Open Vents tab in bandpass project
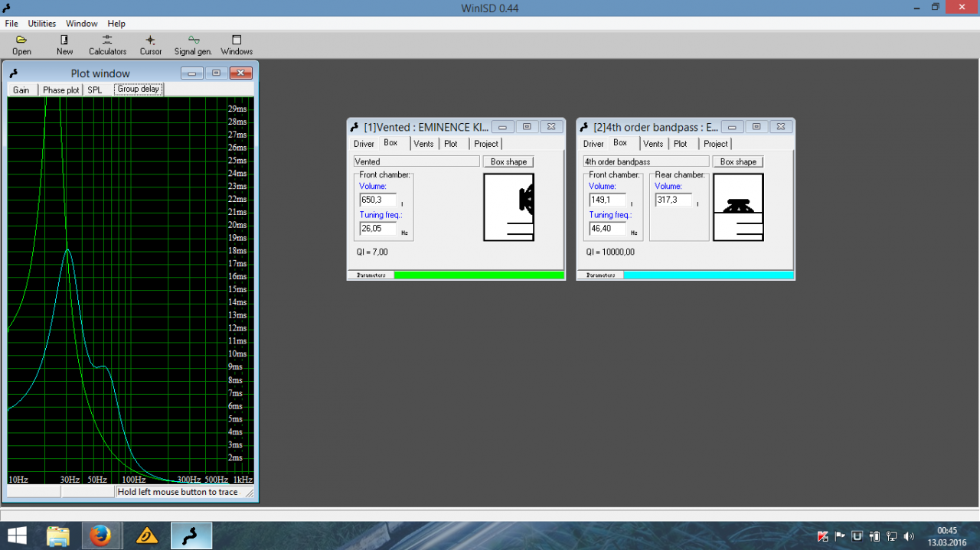Screen dimensions: 980x550 point(653,144)
